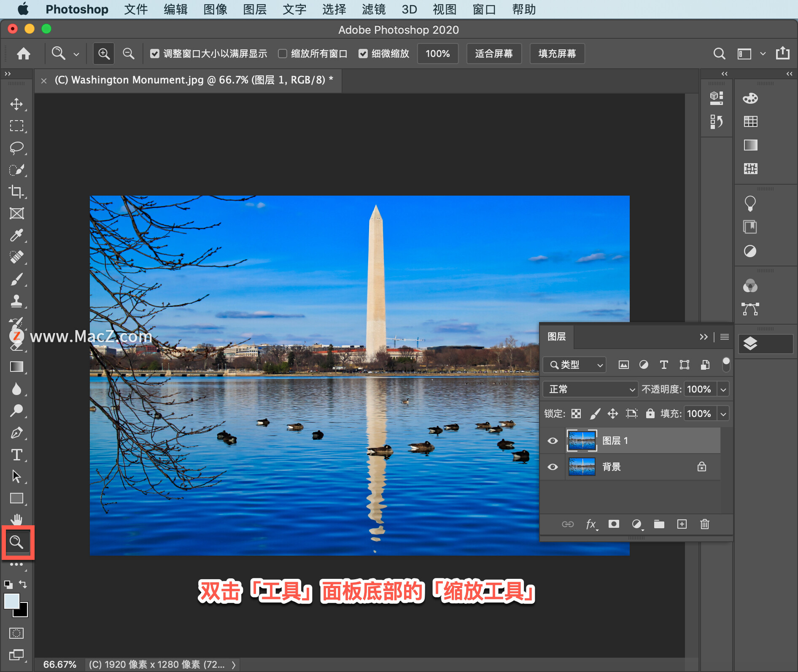Screen dimensions: 798x672
Task: Open the 图像 menu
Action: (215, 9)
